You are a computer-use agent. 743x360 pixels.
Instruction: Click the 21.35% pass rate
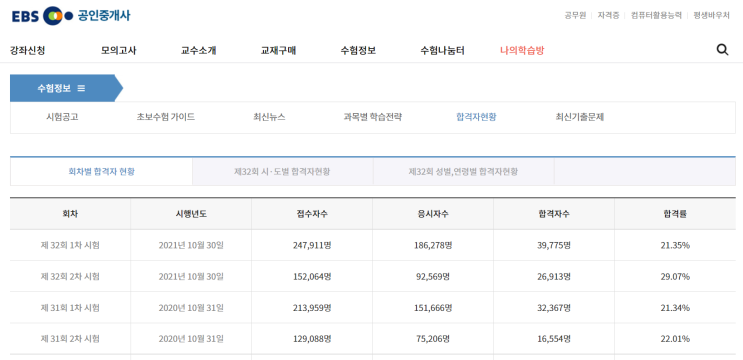pos(675,245)
